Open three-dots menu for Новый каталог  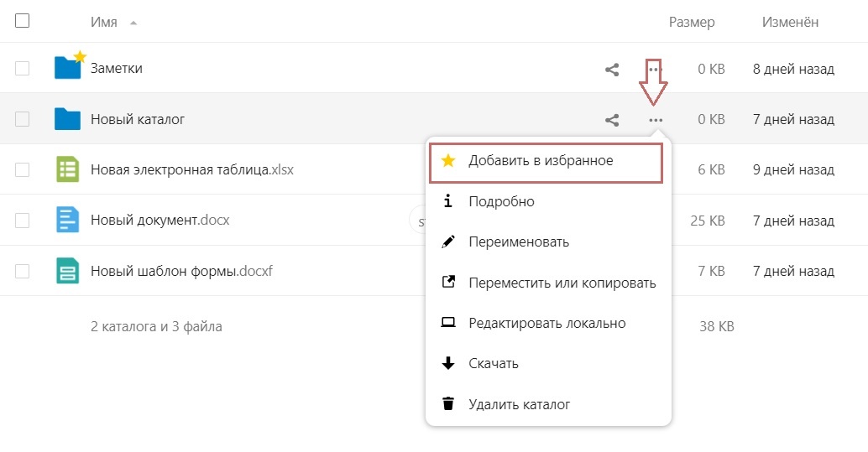point(656,120)
